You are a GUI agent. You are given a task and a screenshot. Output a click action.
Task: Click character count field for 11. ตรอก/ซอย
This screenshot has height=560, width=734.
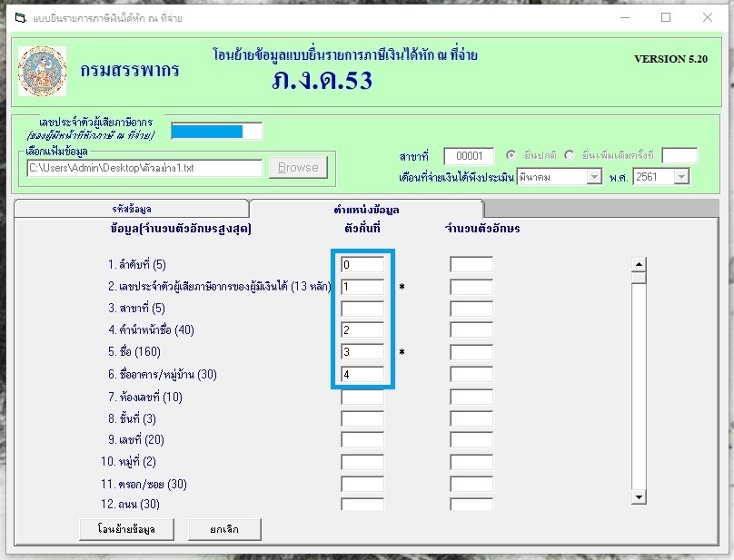471,484
